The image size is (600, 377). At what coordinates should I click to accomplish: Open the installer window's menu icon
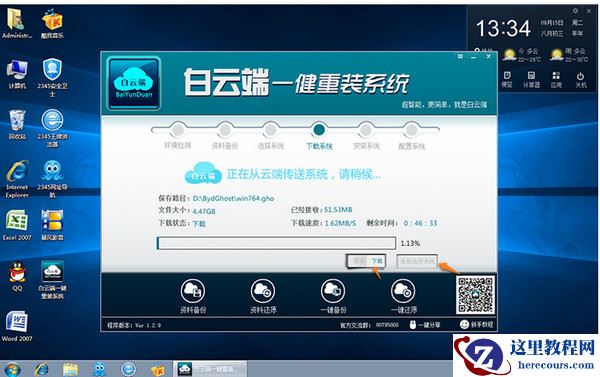tap(460, 57)
